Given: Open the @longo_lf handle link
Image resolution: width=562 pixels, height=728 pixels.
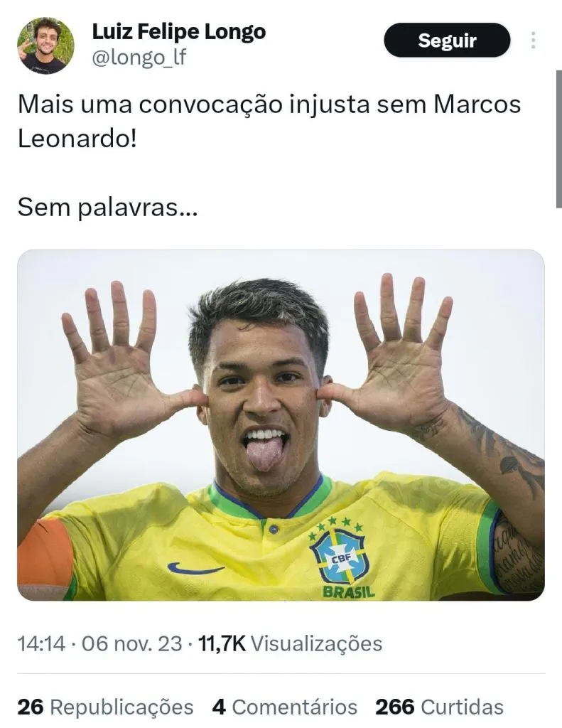Looking at the screenshot, I should (139, 58).
